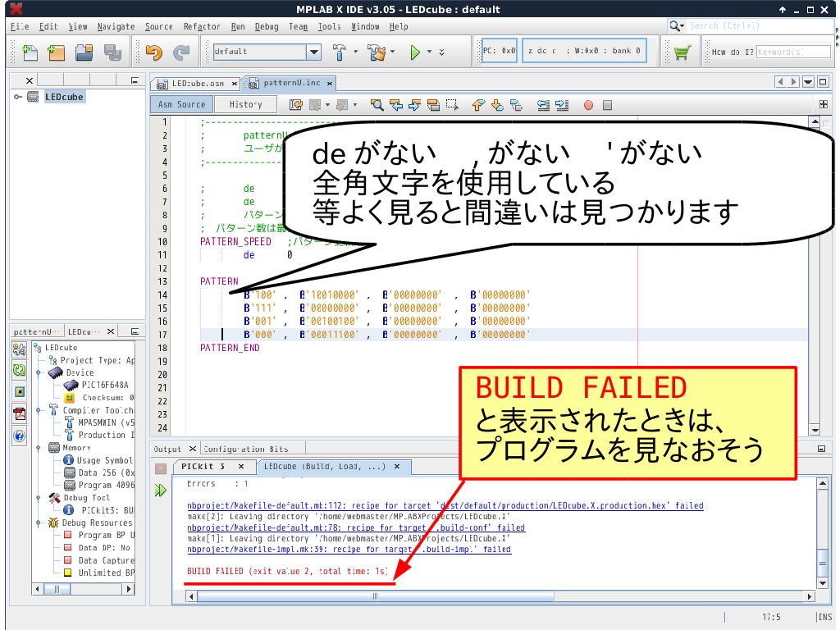Open the File menu
Screen dimensions: 840x630
[20, 26]
